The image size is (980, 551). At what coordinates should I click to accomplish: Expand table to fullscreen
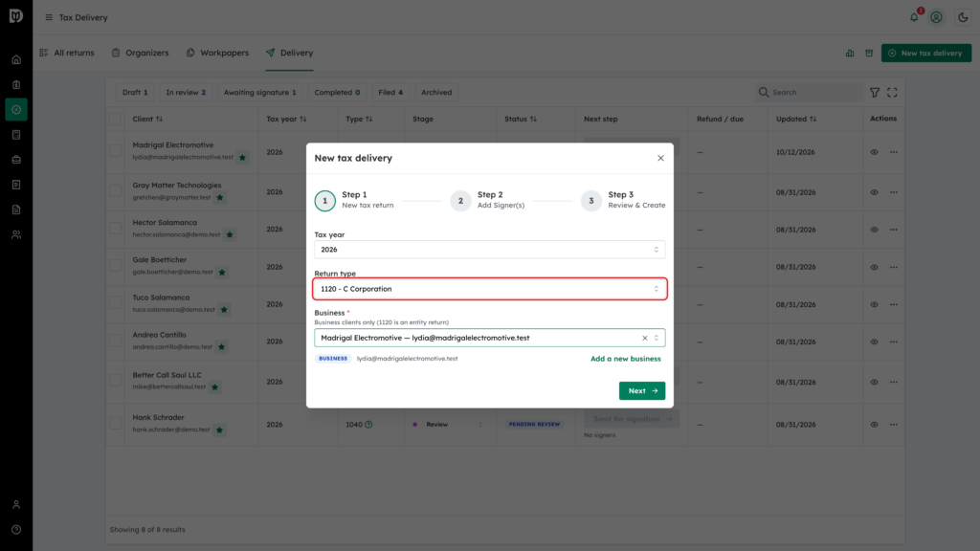point(892,93)
